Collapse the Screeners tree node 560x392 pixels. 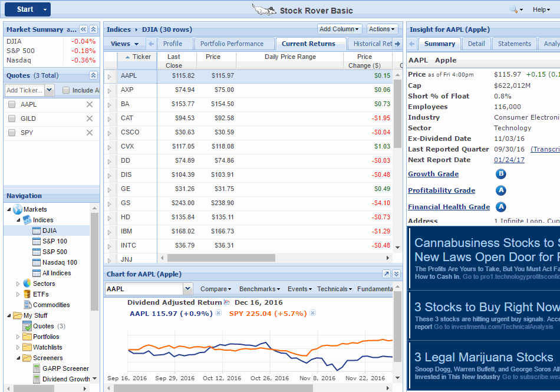click(18, 358)
